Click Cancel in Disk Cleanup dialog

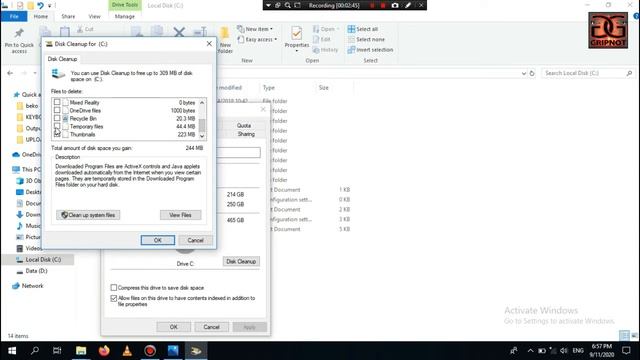click(x=195, y=240)
